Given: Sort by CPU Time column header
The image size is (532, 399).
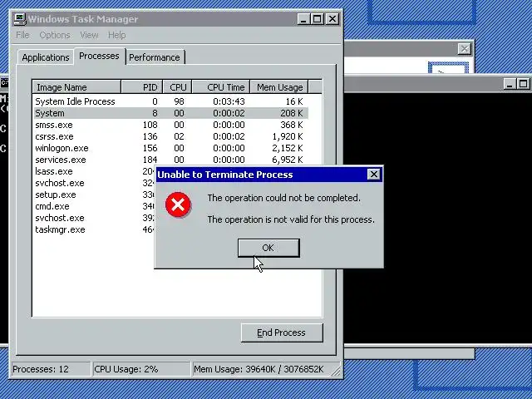Looking at the screenshot, I should [x=221, y=87].
